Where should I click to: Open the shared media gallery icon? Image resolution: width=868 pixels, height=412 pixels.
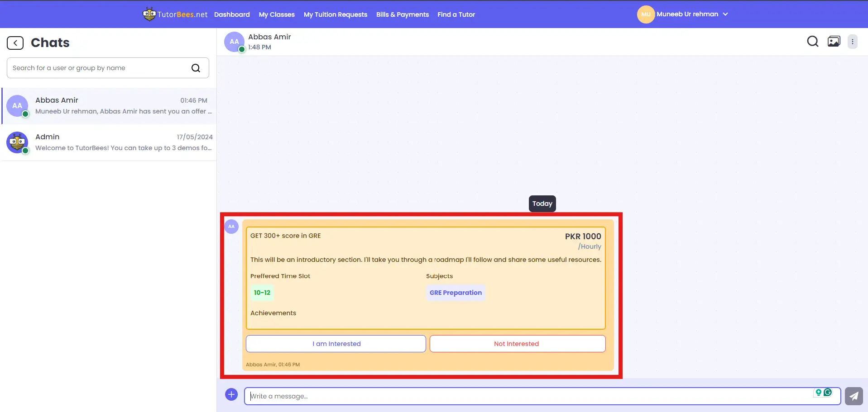(834, 42)
